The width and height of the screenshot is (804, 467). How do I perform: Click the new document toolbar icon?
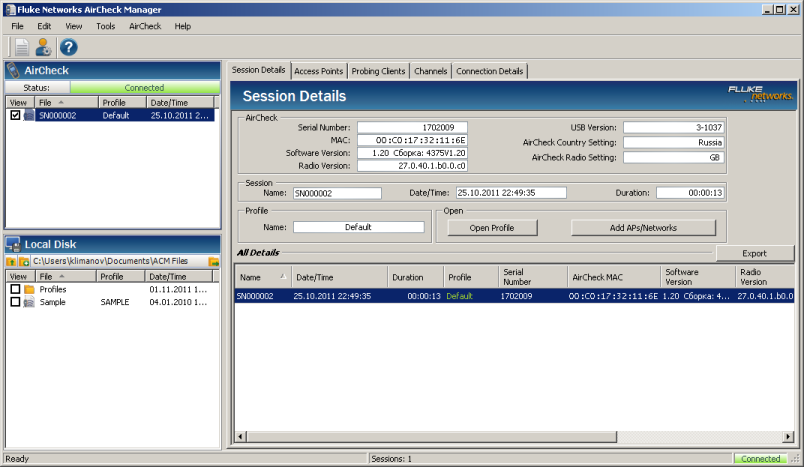coord(22,47)
